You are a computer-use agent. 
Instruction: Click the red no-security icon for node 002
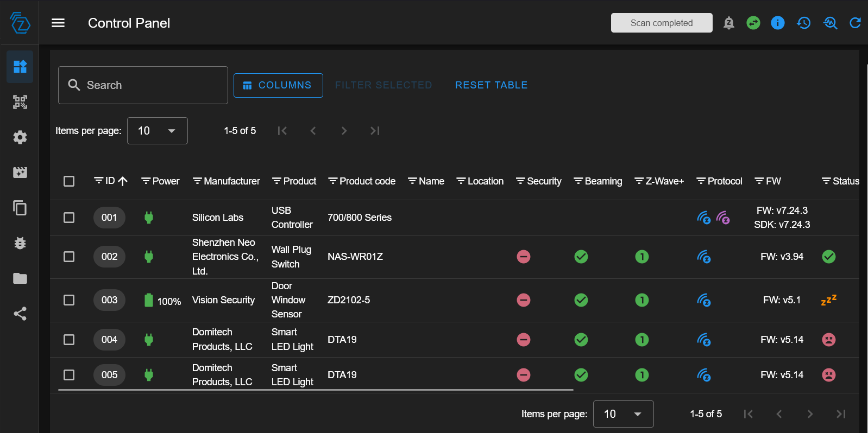(524, 257)
